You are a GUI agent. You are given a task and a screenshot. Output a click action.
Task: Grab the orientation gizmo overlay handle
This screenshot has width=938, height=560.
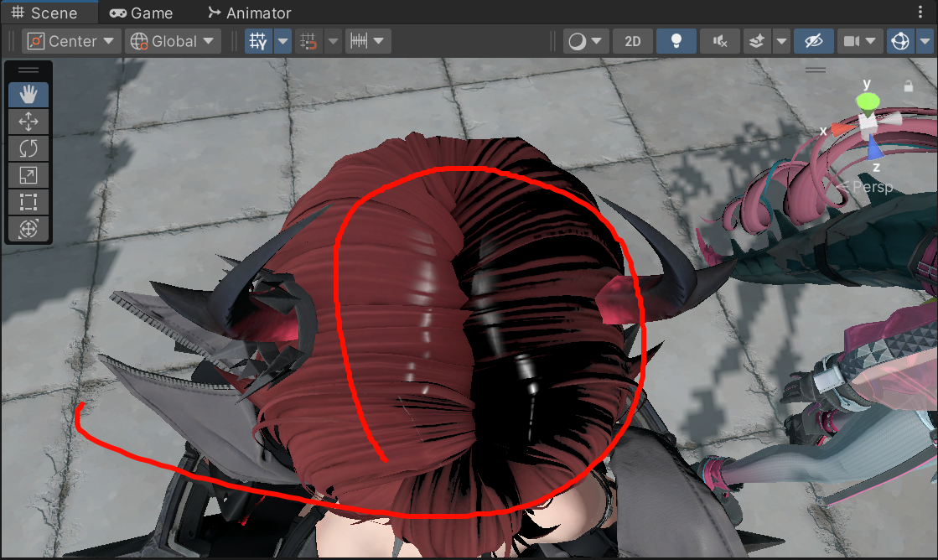coord(816,70)
